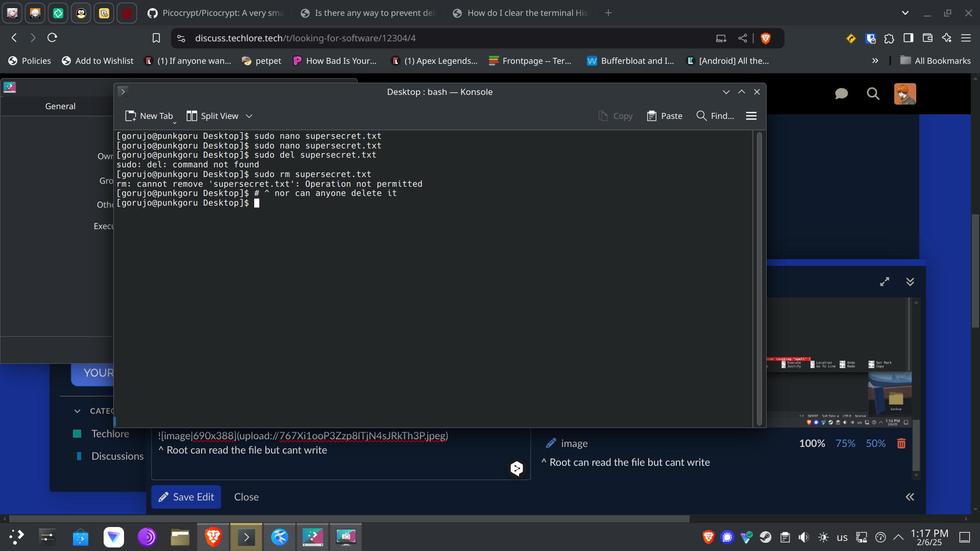This screenshot has width=980, height=551.
Task: Click the Split View button
Action: click(x=213, y=116)
